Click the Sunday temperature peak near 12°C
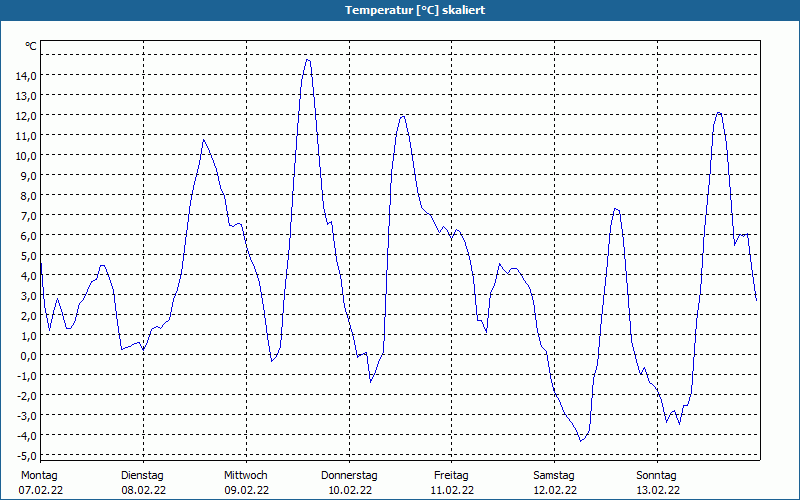 click(718, 112)
